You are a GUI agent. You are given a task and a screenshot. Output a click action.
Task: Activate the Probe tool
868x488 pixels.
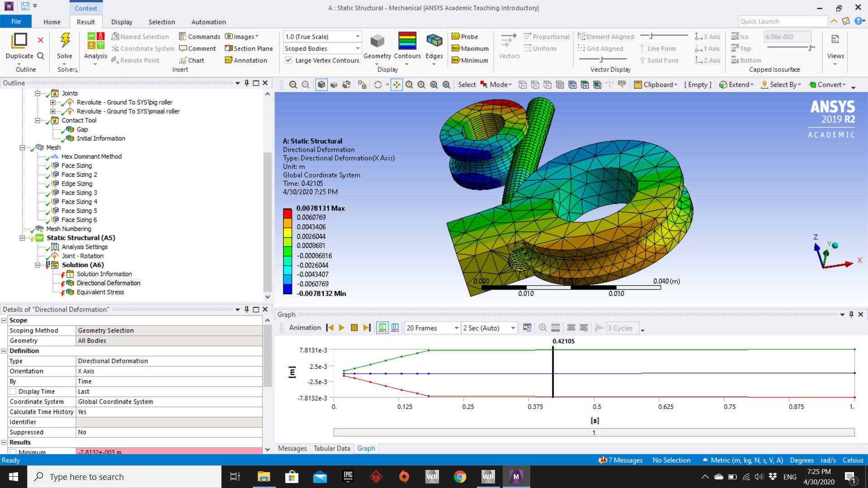(x=465, y=37)
